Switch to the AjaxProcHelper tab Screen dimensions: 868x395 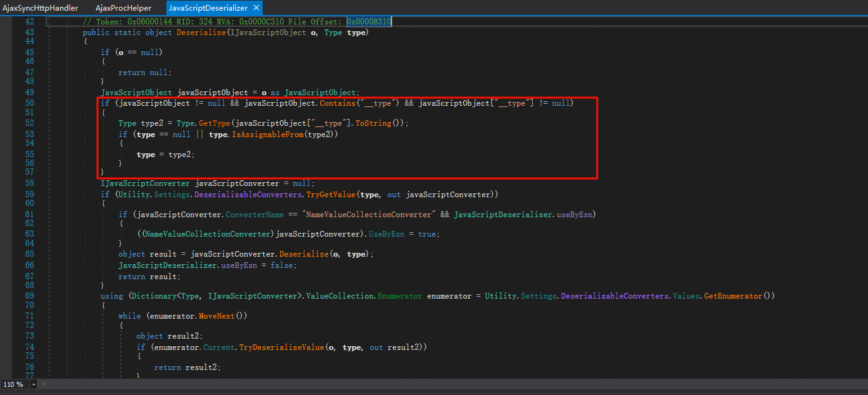tap(123, 8)
